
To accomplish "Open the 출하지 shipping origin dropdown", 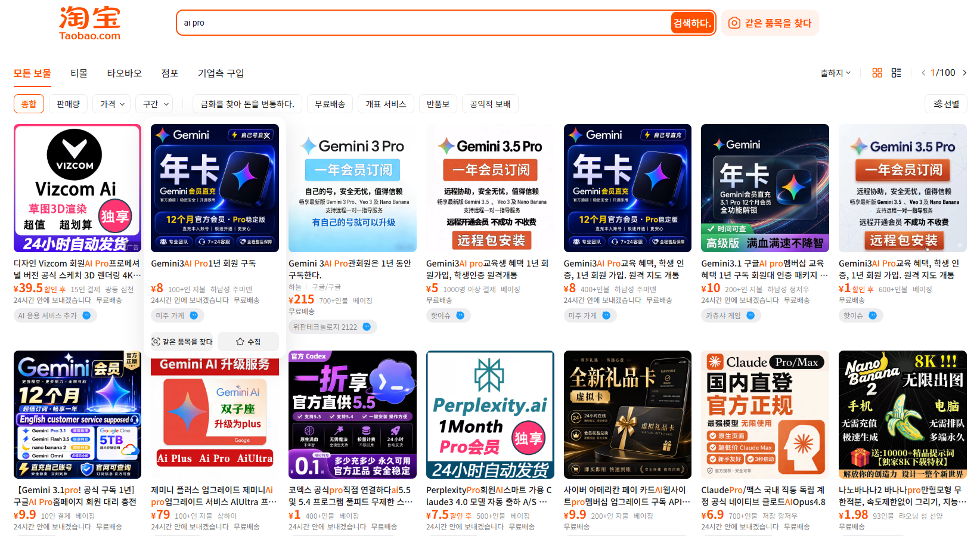I will pos(835,73).
